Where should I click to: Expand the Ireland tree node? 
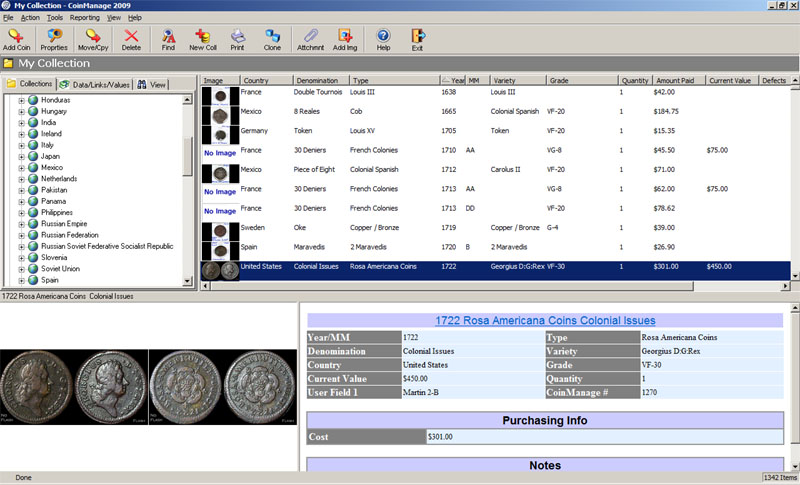[x=21, y=134]
